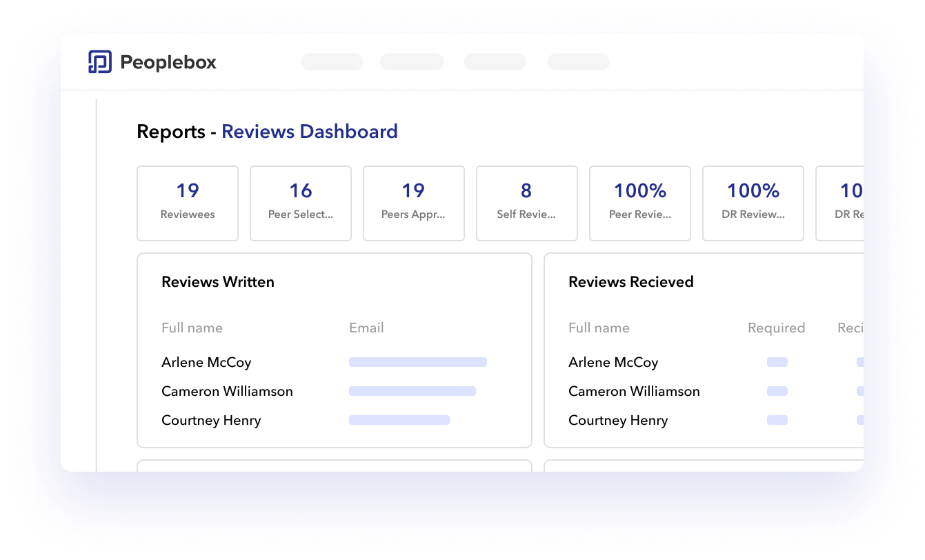
Task: Click the Peoplebox logo icon
Action: click(x=101, y=61)
